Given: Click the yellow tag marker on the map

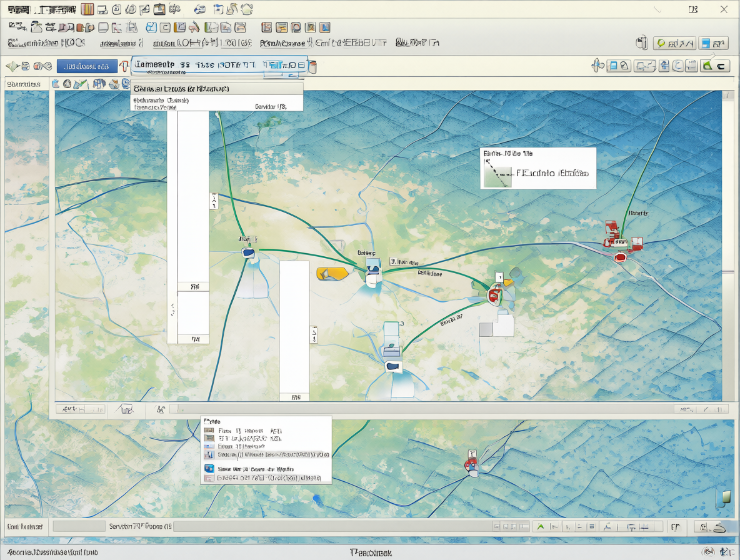Looking at the screenshot, I should click(x=332, y=274).
